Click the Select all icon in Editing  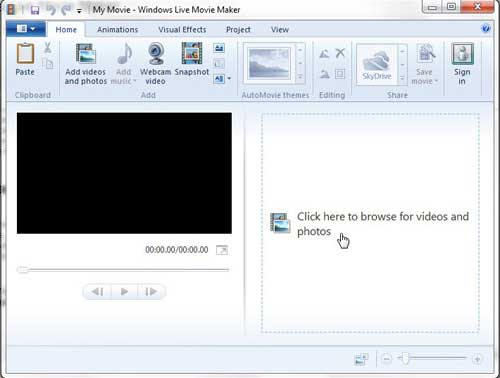(340, 74)
